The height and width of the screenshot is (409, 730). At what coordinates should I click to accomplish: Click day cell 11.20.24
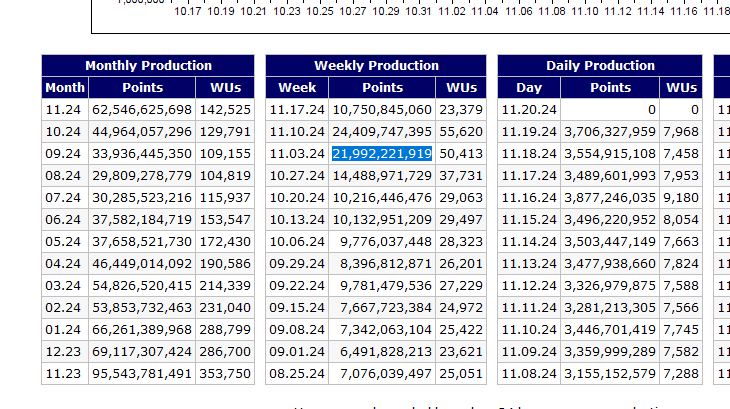point(529,110)
